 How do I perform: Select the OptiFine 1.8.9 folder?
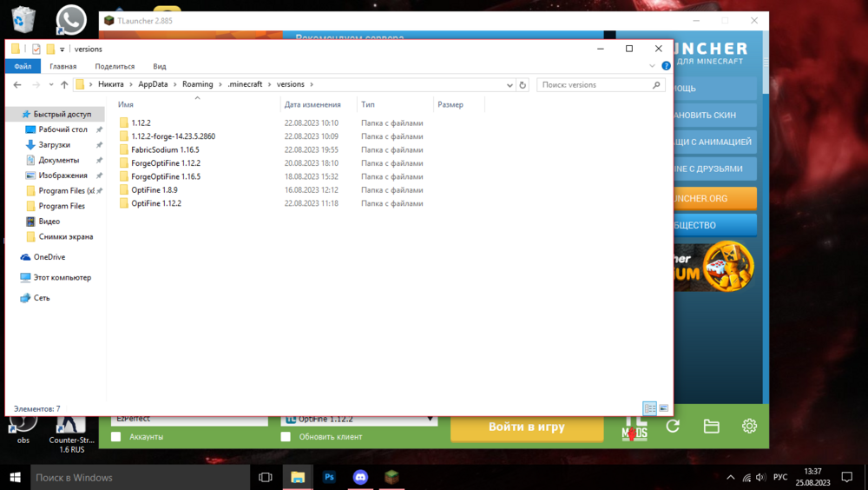pos(154,189)
